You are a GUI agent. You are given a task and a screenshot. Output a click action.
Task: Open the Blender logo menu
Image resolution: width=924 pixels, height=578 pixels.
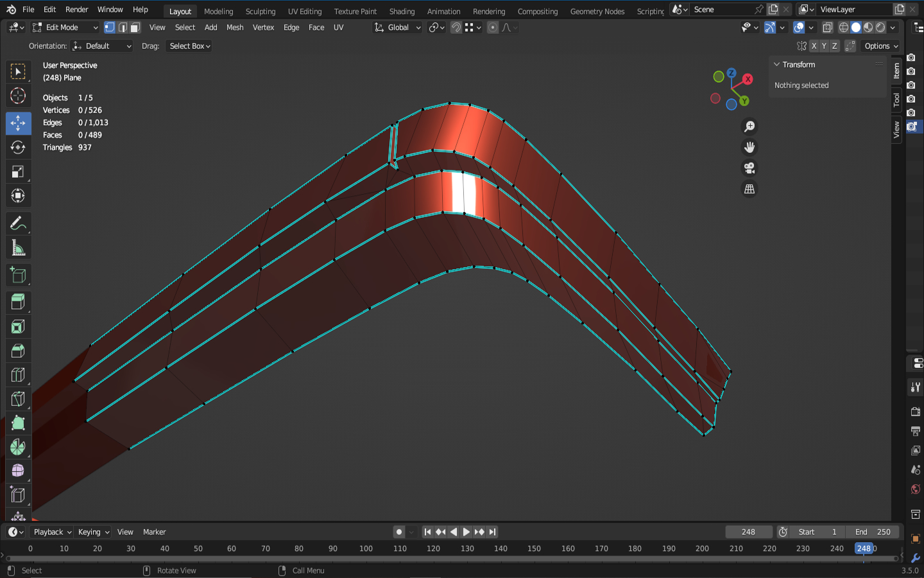tap(11, 10)
